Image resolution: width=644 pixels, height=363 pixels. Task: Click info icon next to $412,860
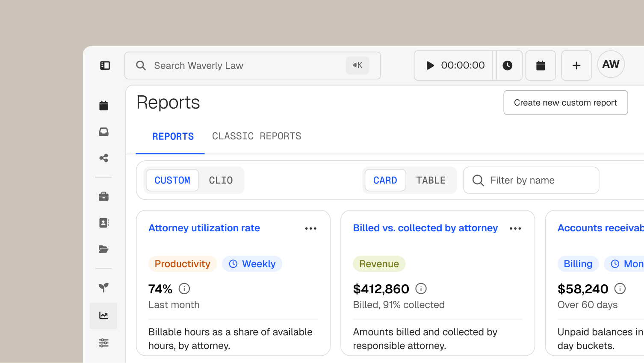[421, 289]
